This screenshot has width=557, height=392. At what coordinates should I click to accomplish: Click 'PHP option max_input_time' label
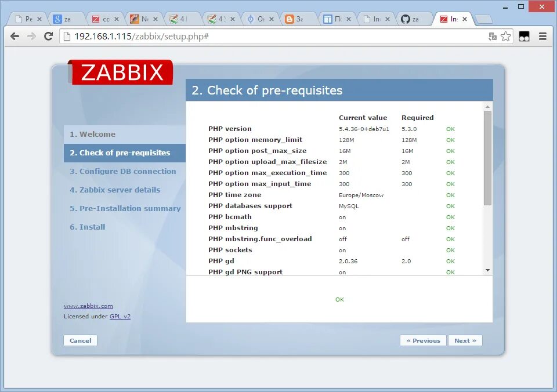click(x=260, y=184)
